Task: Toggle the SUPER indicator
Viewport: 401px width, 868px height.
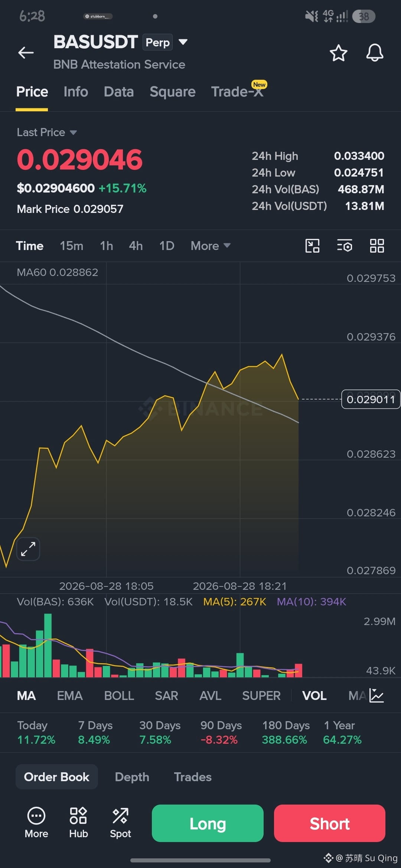Action: click(x=261, y=696)
